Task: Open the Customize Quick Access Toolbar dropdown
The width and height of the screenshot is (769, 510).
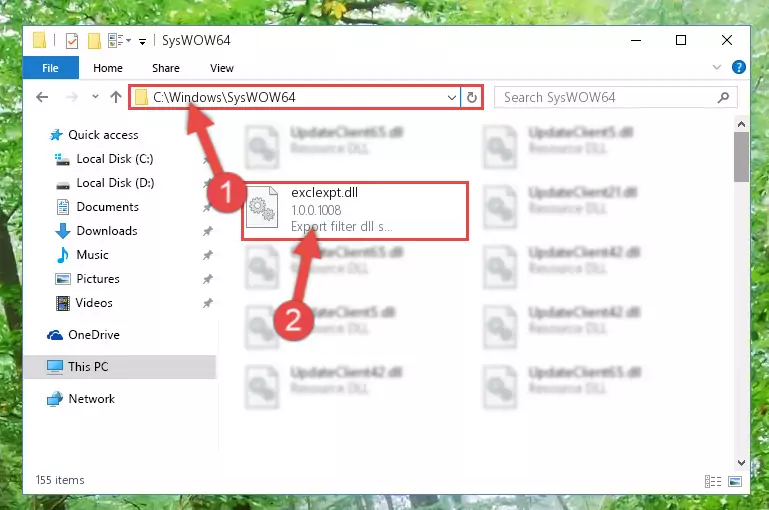Action: pos(142,42)
